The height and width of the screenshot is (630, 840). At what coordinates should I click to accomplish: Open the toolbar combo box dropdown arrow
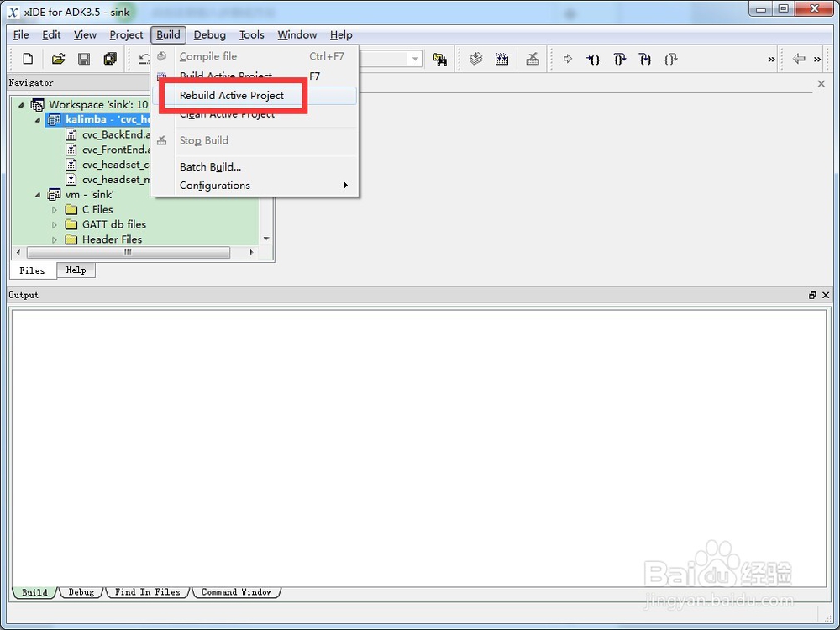415,59
